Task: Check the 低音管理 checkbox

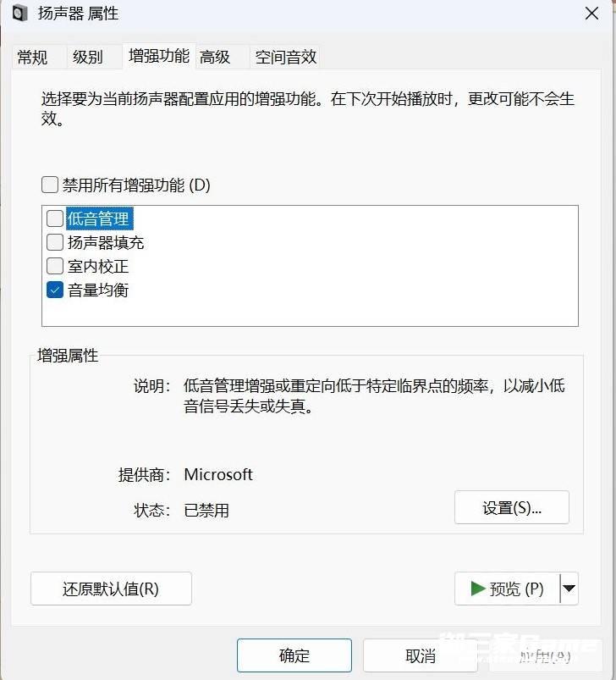Action: tap(55, 218)
